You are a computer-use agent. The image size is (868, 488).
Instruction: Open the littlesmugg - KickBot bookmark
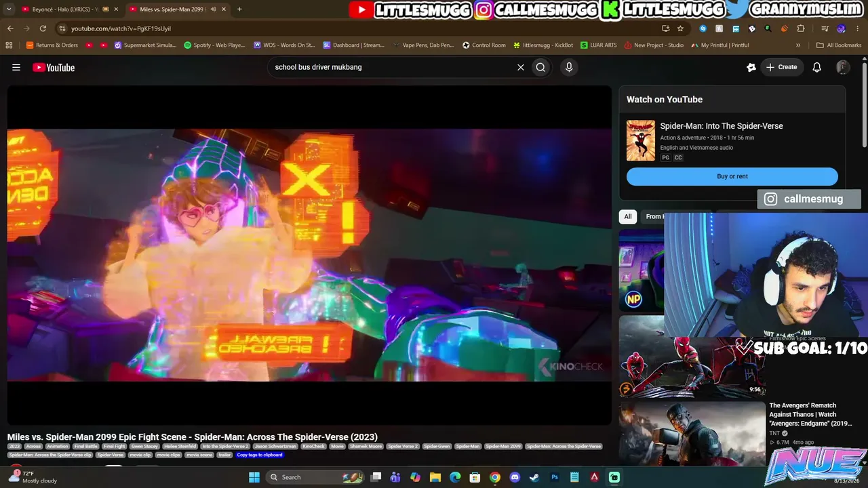pos(543,45)
